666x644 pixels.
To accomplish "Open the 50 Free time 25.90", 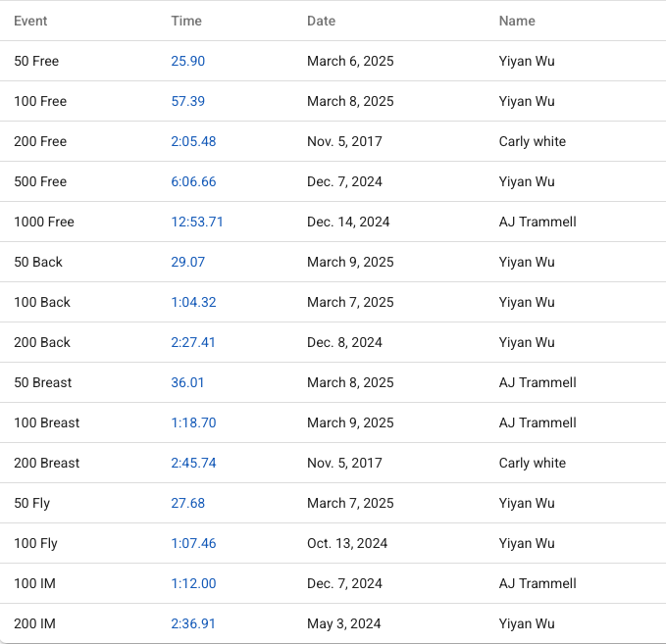I will pyautogui.click(x=187, y=61).
